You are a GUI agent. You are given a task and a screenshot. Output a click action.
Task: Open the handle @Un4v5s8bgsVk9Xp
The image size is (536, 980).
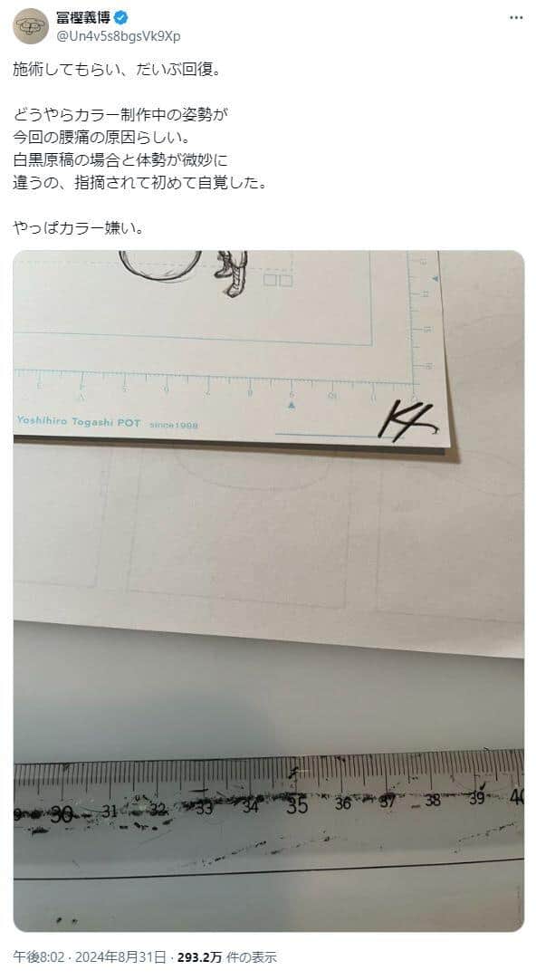pyautogui.click(x=119, y=36)
